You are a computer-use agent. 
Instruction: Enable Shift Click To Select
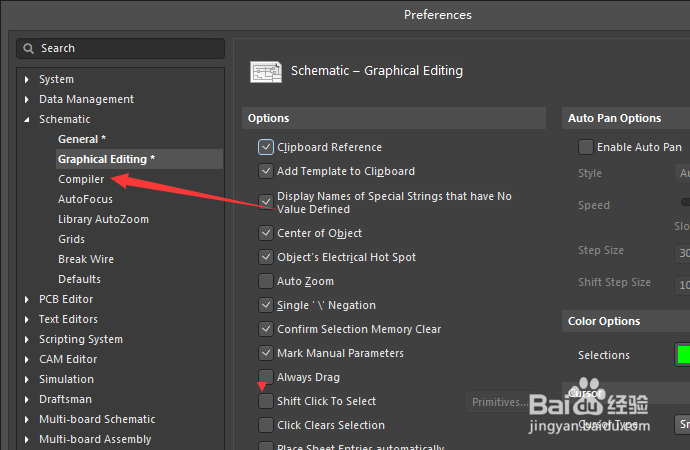(266, 401)
